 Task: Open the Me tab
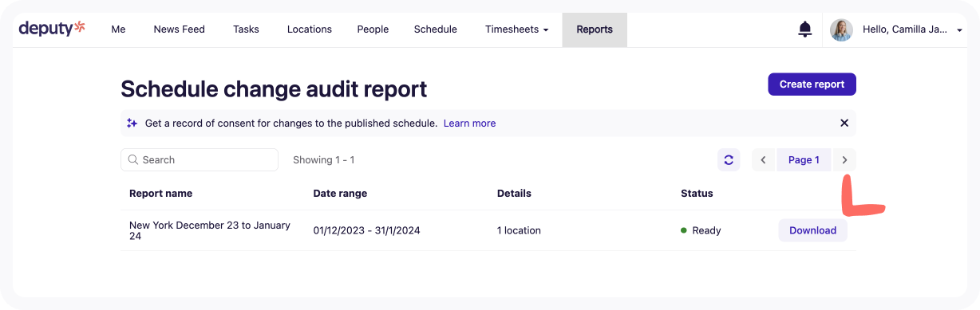(x=118, y=29)
